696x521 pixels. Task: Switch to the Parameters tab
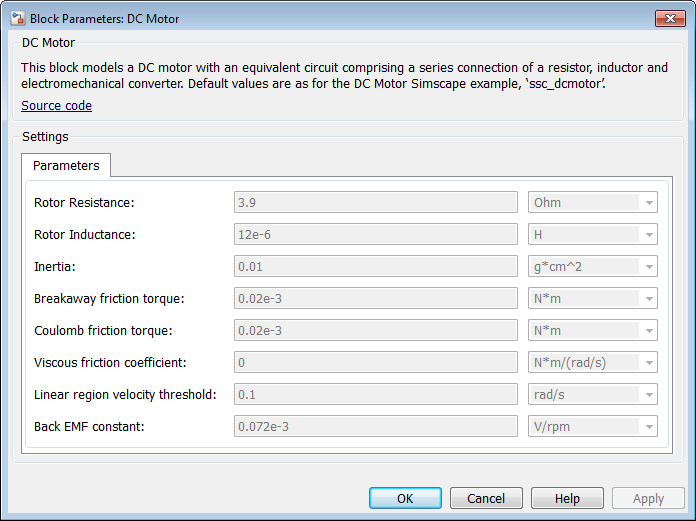point(66,165)
